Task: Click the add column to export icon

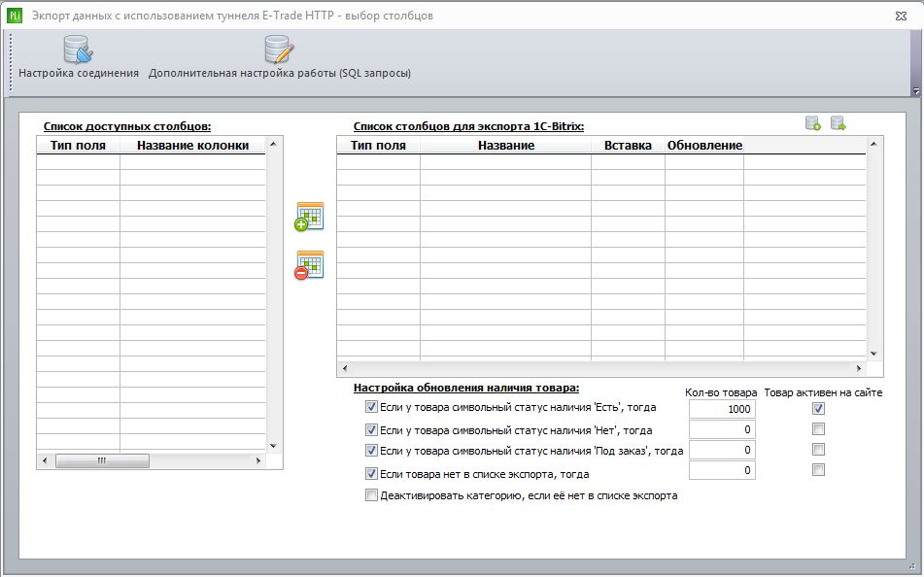Action: tap(309, 217)
